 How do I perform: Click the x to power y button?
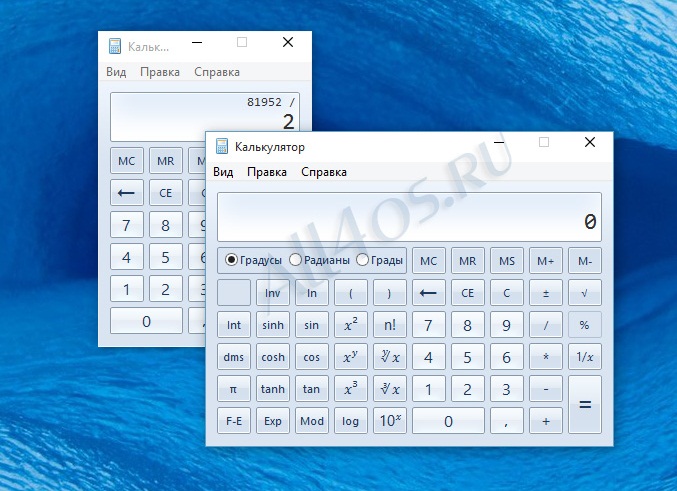[x=351, y=357]
